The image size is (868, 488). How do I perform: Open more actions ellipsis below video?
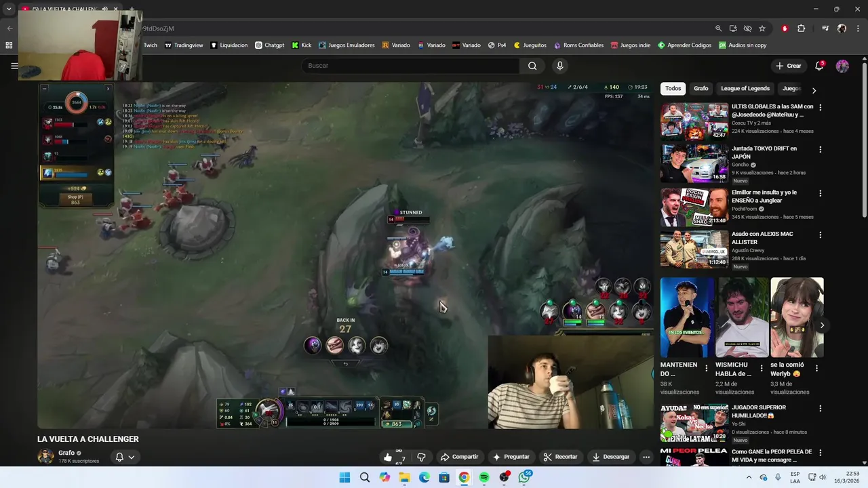pos(646,457)
